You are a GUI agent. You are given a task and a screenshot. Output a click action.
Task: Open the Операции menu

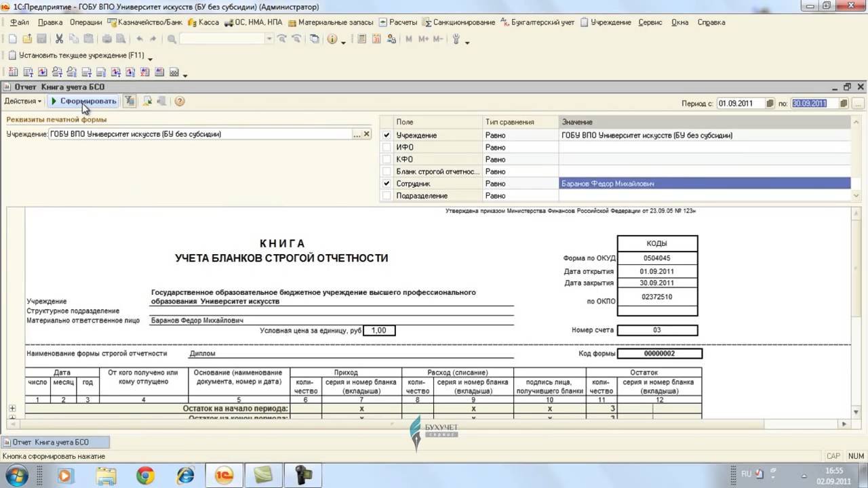(x=85, y=22)
